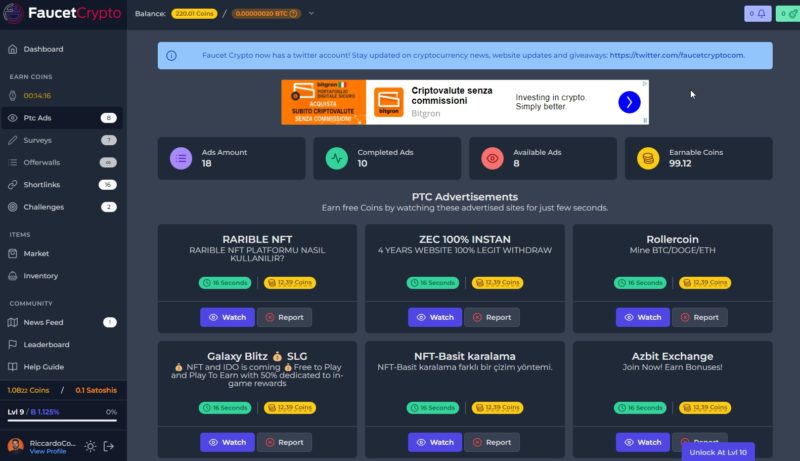The width and height of the screenshot is (800, 461).
Task: Expand the balance dropdown chevron
Action: [x=311, y=14]
